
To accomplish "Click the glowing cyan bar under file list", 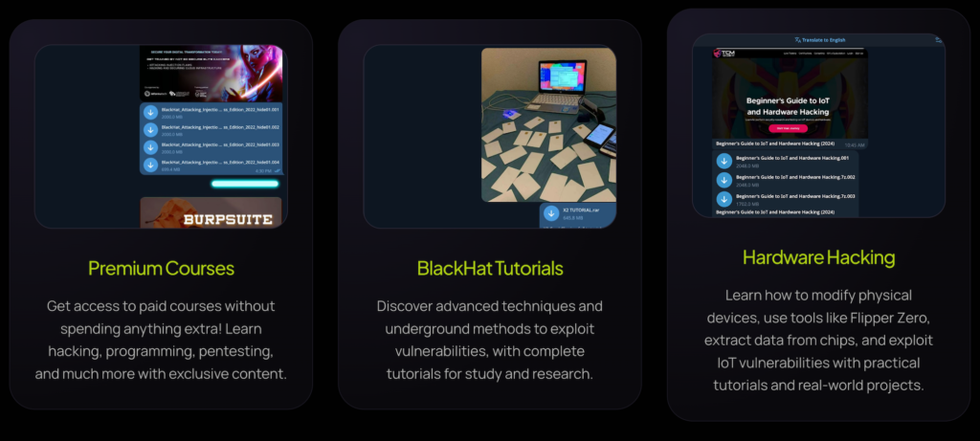I will coord(245,184).
